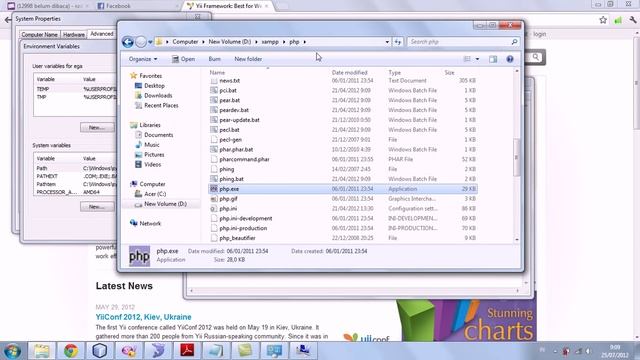This screenshot has height=360, width=640.
Task: Click the Computer breadcrumb in address bar
Action: [185, 42]
